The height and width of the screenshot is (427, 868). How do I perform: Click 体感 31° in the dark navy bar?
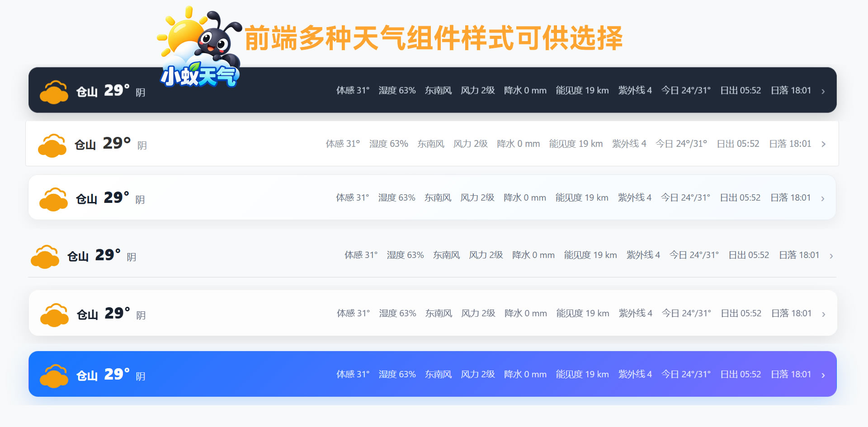coord(353,90)
